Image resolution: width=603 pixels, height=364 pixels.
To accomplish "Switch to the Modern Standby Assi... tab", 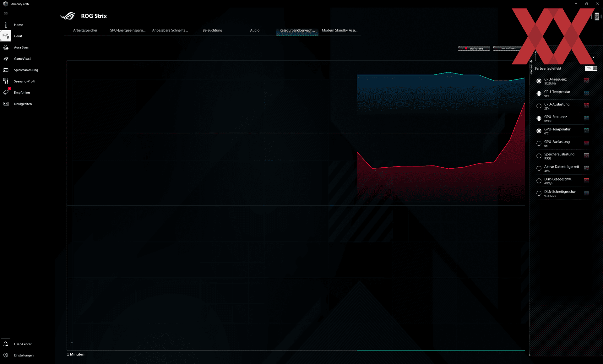I will click(340, 30).
